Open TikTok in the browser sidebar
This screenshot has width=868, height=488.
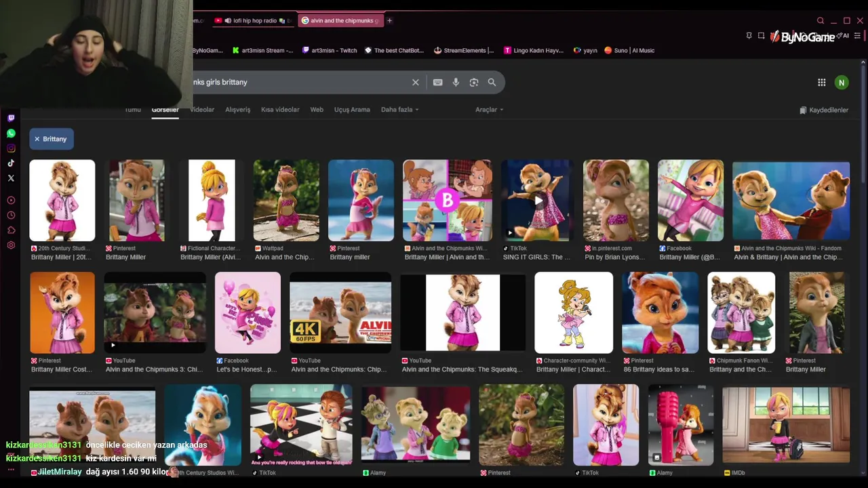pos(11,163)
